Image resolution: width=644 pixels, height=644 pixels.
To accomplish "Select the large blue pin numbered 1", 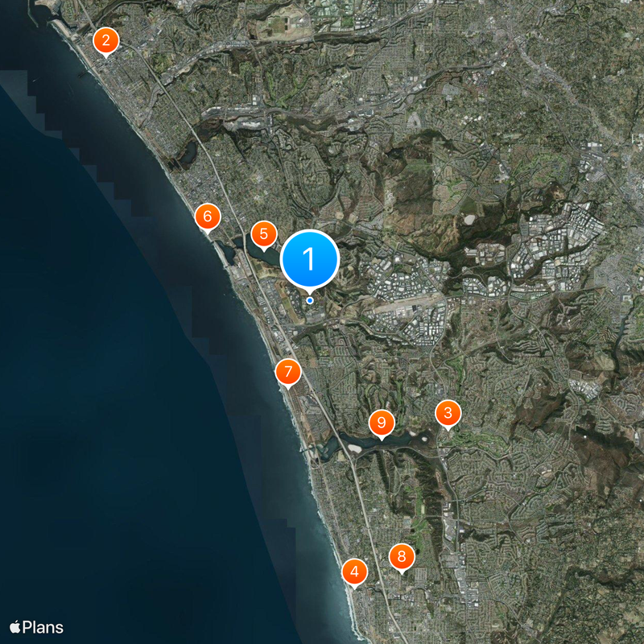I will [310, 259].
